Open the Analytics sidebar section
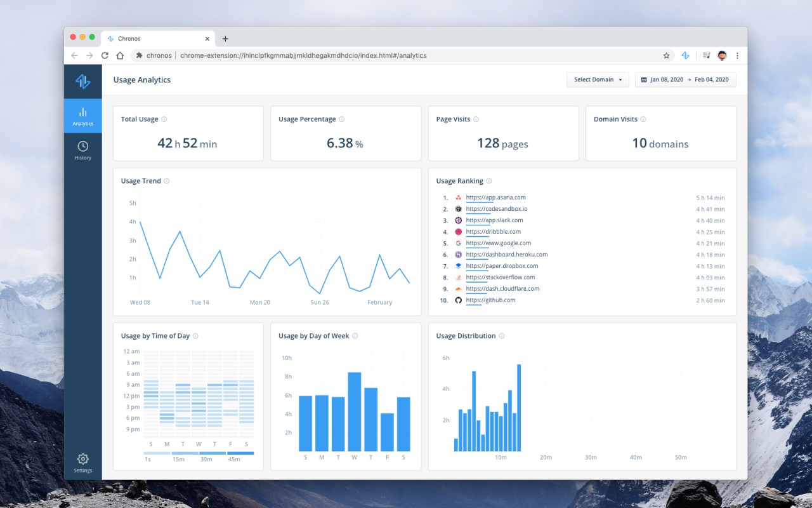812x508 pixels. coord(82,116)
